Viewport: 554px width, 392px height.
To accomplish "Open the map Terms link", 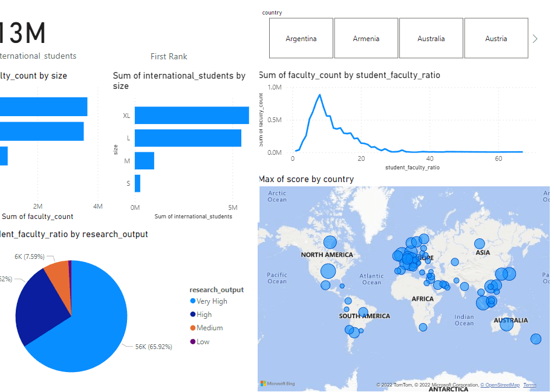I will [x=530, y=385].
